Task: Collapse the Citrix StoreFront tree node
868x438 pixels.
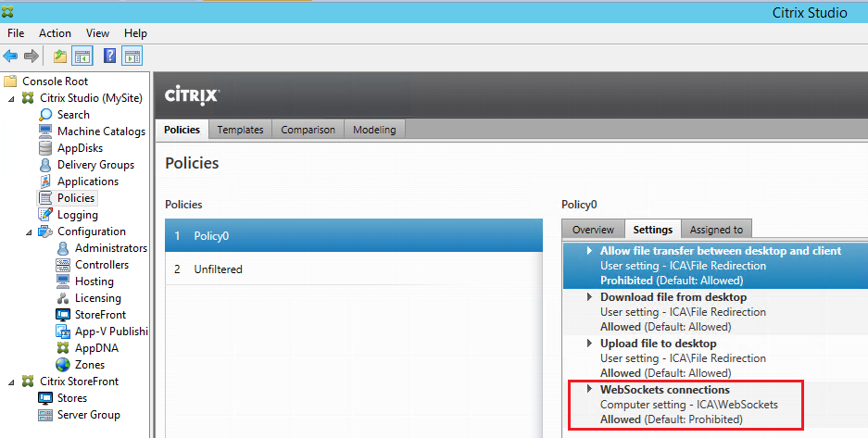Action: click(12, 382)
